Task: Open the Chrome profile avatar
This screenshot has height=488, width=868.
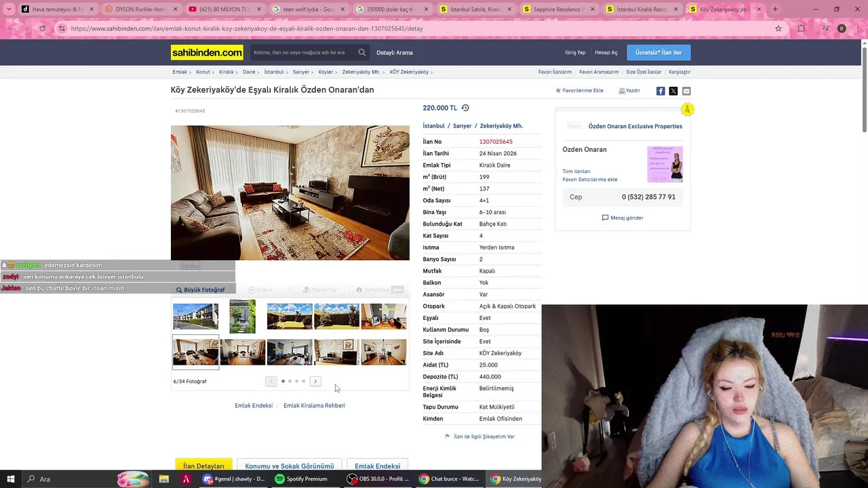Action: (x=842, y=28)
